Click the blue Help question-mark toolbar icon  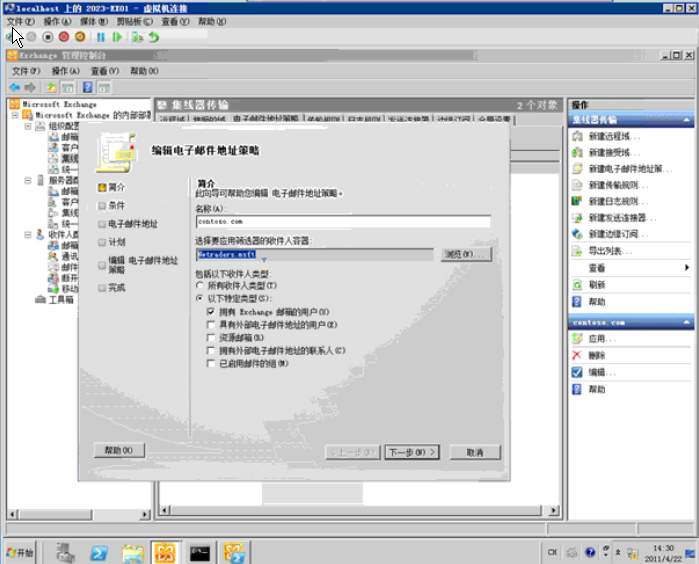pos(88,87)
